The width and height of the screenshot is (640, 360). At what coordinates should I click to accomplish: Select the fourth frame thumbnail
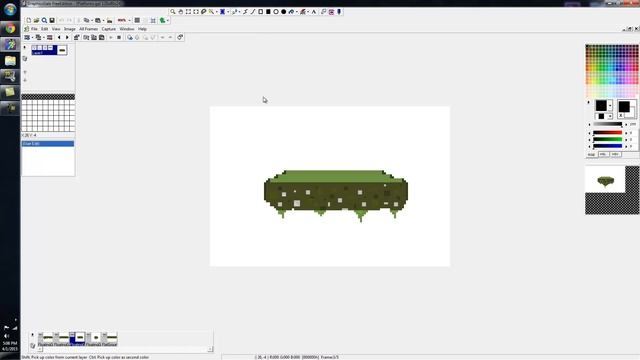click(x=93, y=338)
